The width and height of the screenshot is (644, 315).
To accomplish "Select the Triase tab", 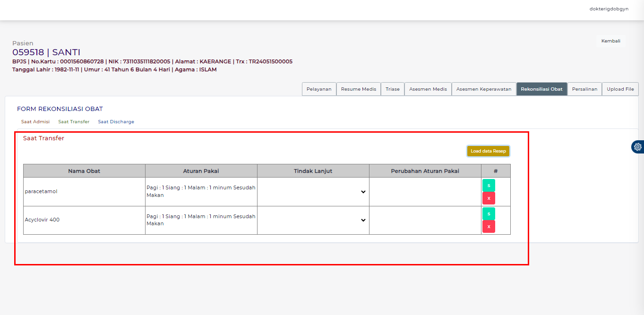I will tap(393, 89).
